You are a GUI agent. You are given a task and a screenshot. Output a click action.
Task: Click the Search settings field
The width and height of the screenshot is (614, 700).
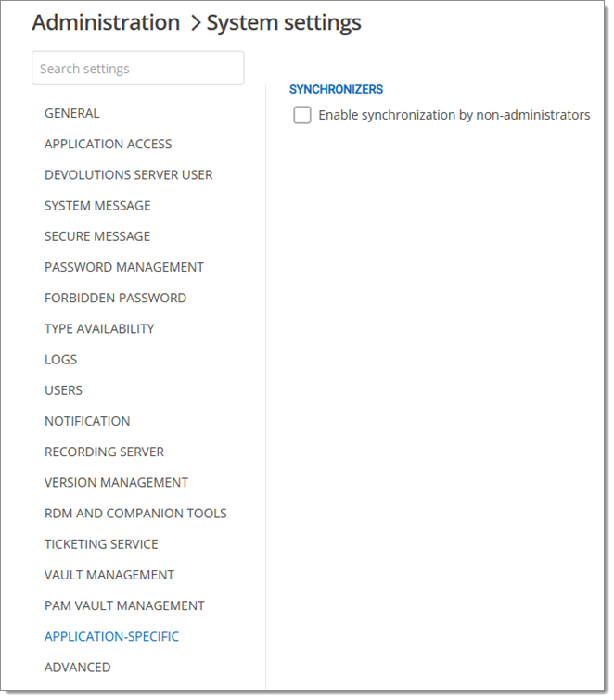[137, 69]
